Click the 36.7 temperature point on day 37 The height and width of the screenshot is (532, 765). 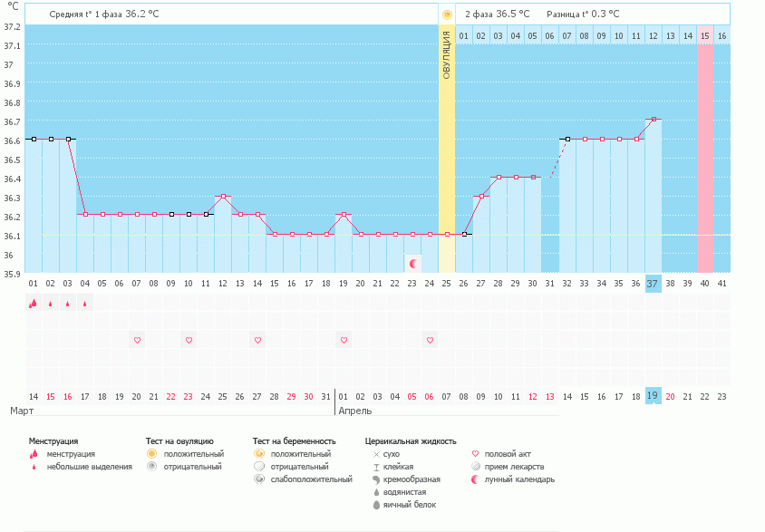(653, 119)
